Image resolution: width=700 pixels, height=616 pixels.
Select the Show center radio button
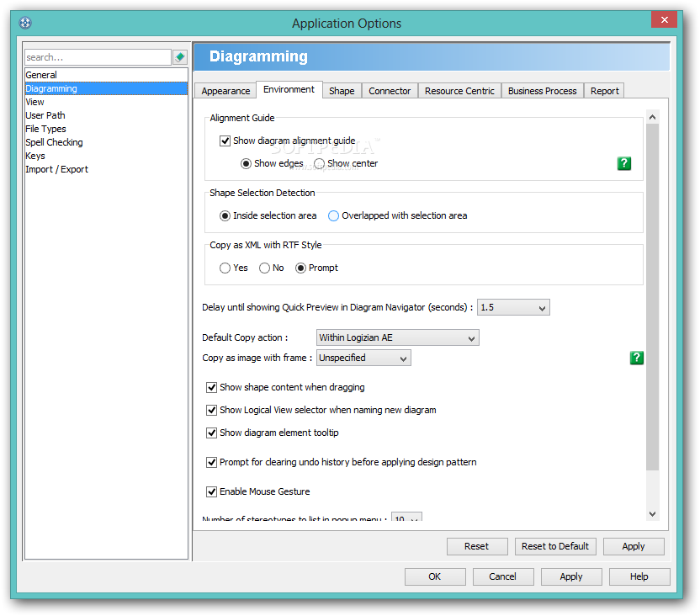pyautogui.click(x=319, y=164)
